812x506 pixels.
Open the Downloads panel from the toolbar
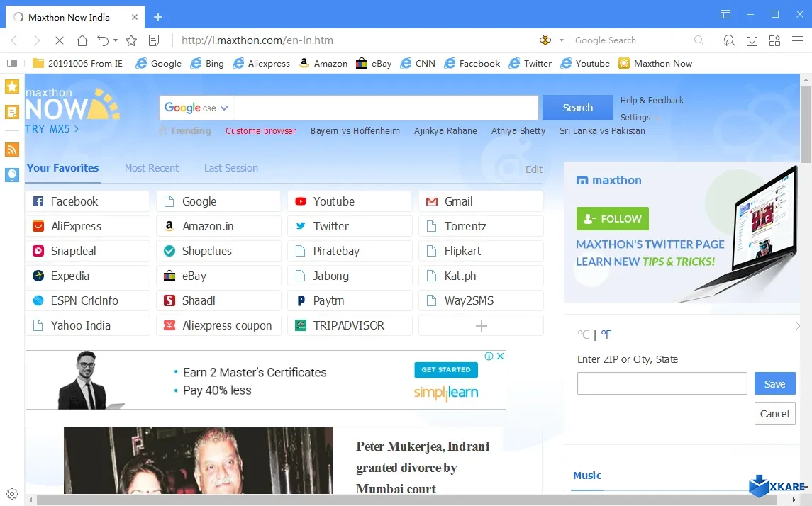(x=752, y=40)
